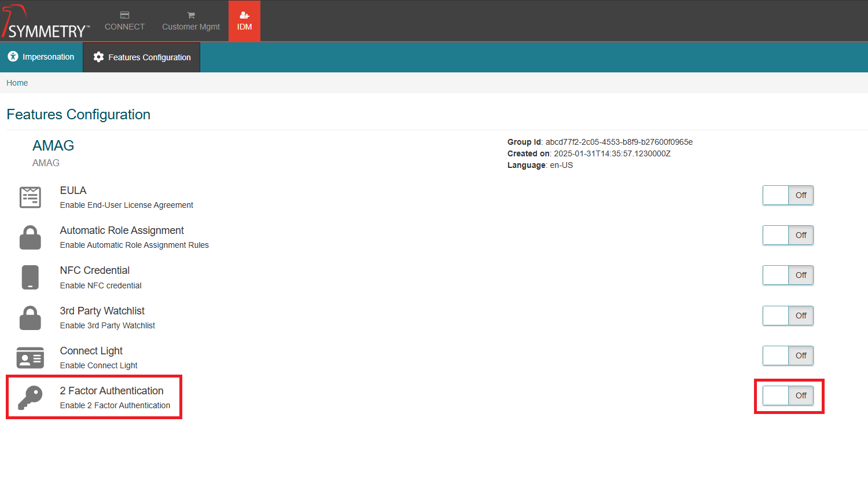Click 'Enable 2 Factor Authentication' description

(115, 405)
